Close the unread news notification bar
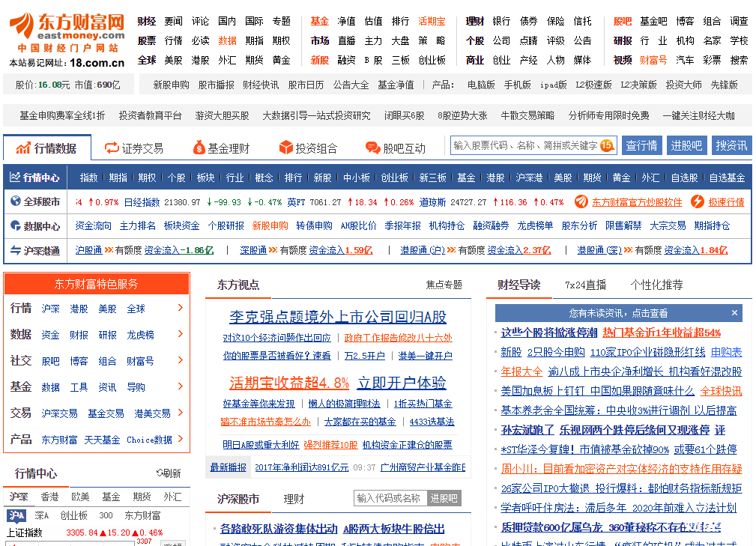This screenshot has height=546, width=756. pos(734,313)
